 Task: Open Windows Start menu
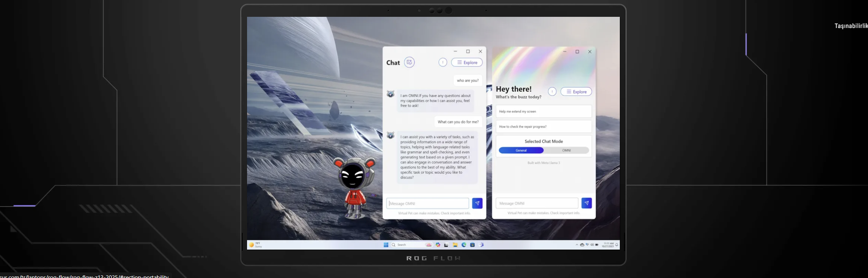(x=386, y=245)
